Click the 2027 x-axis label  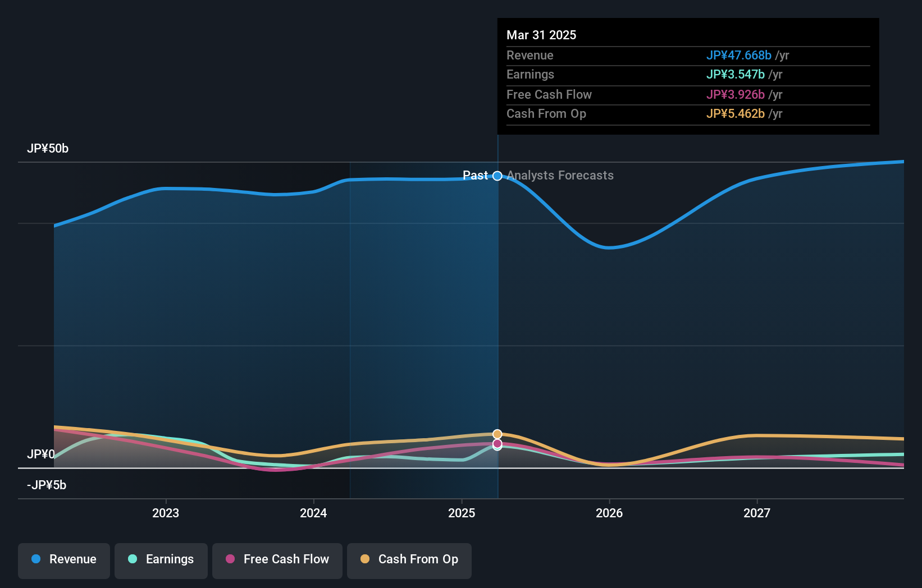tap(757, 513)
